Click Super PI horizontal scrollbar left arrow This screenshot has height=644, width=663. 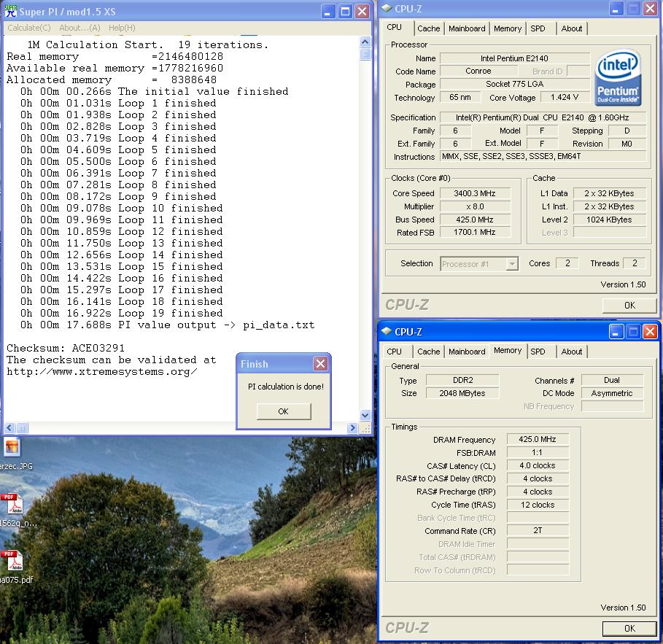(9, 428)
